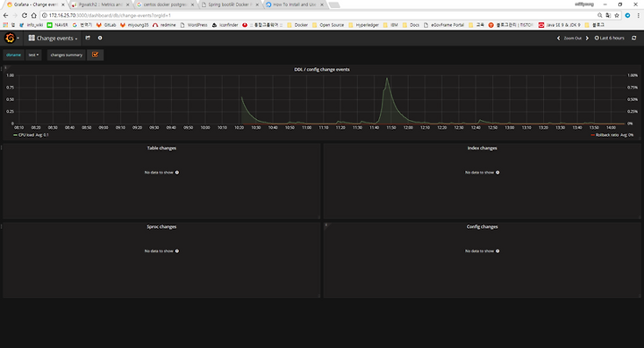
Task: Bookmark this page with star icon
Action: pos(617,15)
